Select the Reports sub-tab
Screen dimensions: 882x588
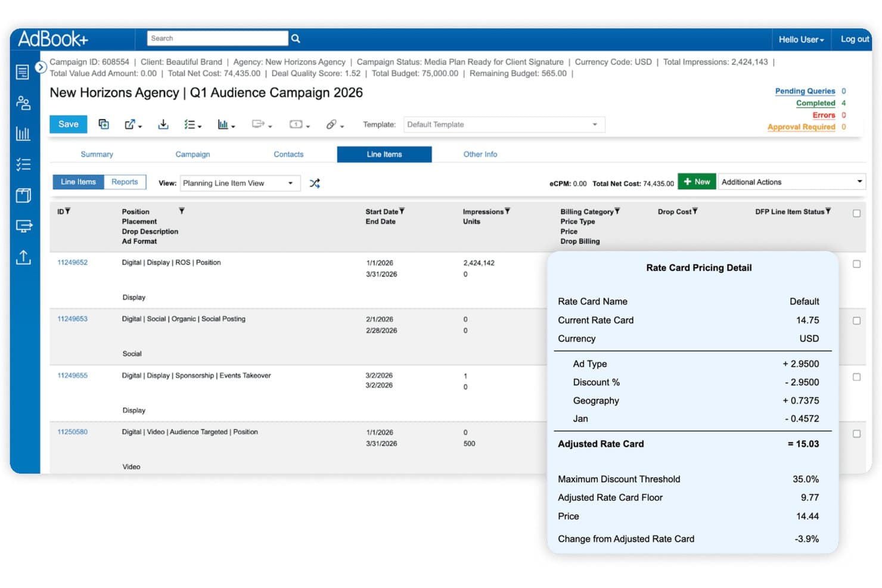tap(125, 182)
